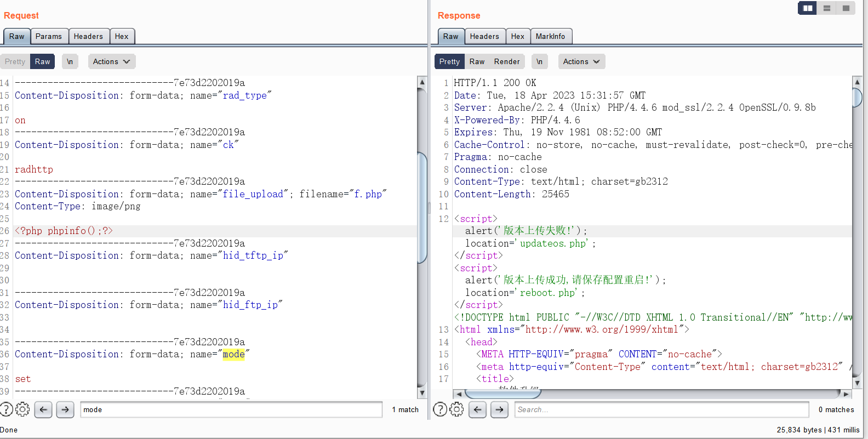
Task: Click the Request search field containing 'mode'
Action: click(x=231, y=409)
